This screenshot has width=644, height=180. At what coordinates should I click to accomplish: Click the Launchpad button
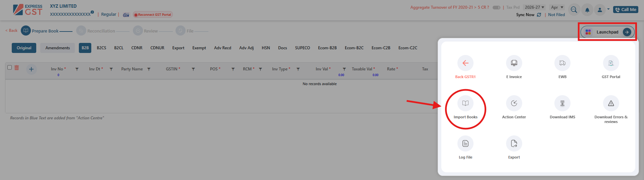coord(607,32)
